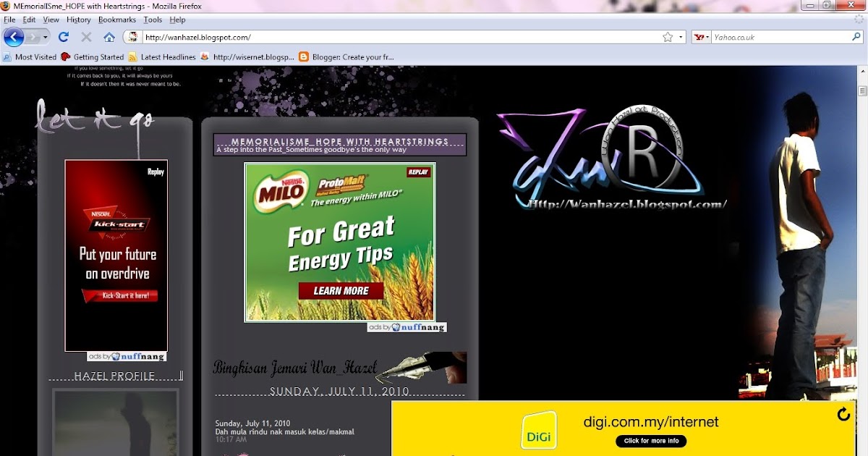Click the HAZEL PROFILE sidebar heading
The width and height of the screenshot is (868, 456).
[115, 376]
